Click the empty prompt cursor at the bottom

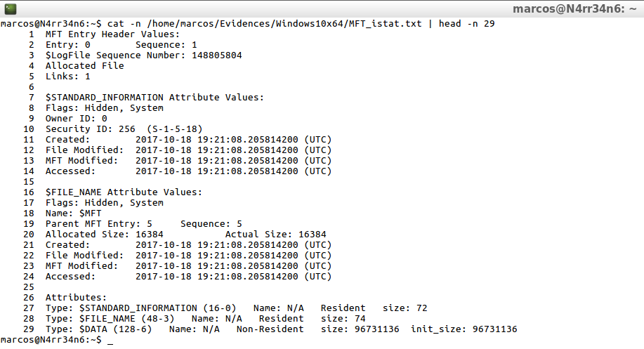[110, 340]
